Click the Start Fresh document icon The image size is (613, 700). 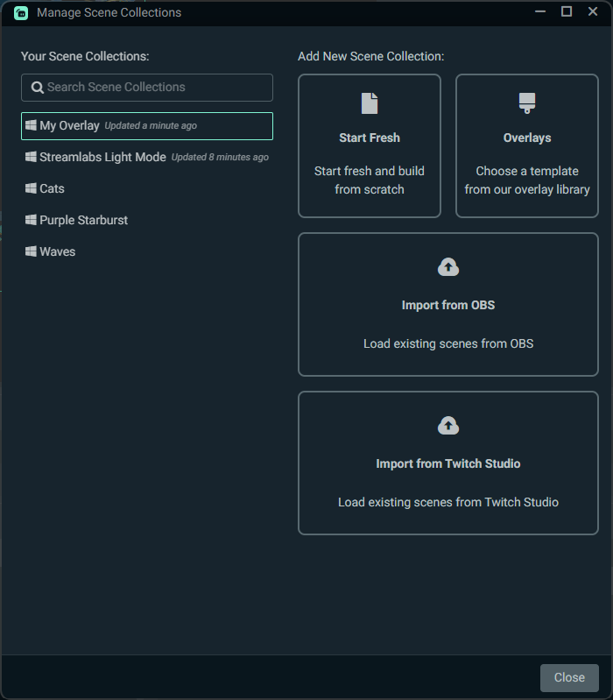pyautogui.click(x=370, y=103)
